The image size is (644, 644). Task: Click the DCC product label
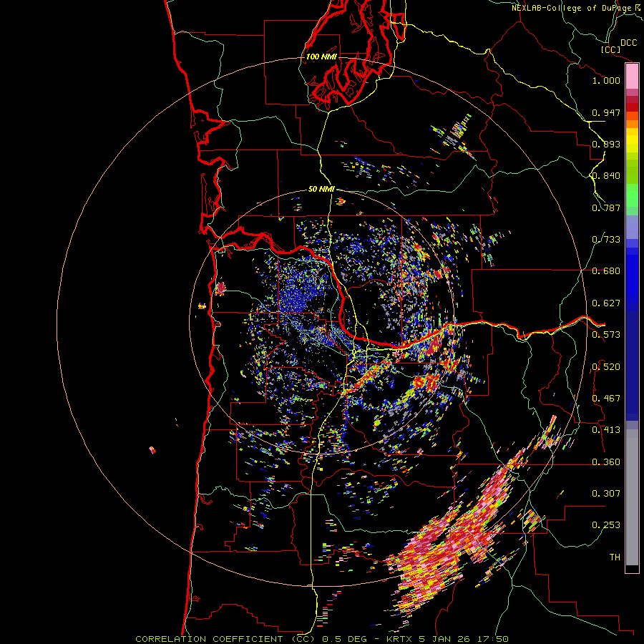[x=628, y=43]
